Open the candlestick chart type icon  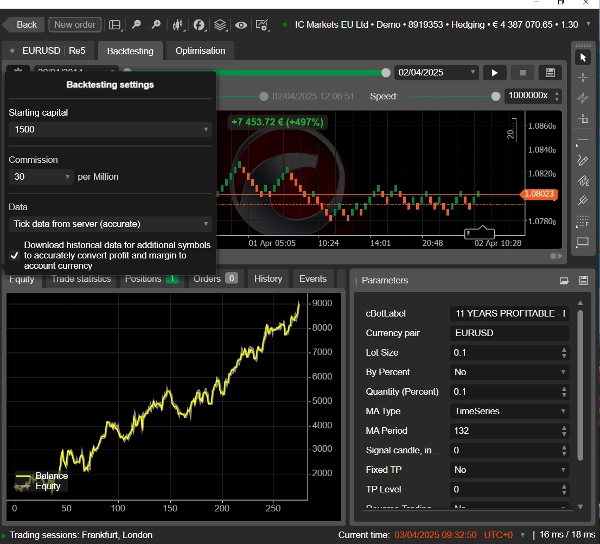[x=177, y=25]
